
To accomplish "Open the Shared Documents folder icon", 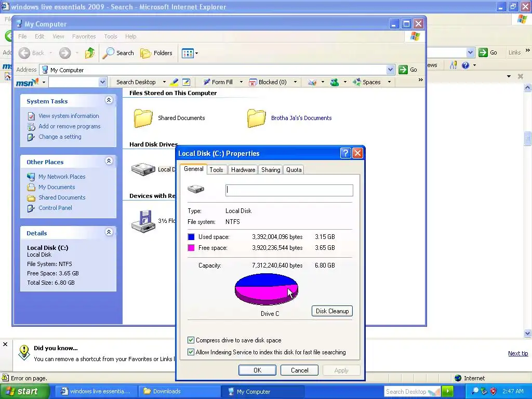I will tap(143, 118).
